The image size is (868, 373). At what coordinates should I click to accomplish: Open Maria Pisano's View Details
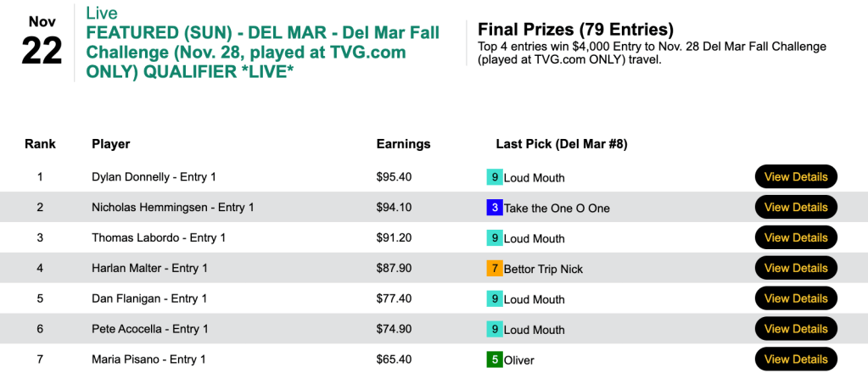click(795, 359)
